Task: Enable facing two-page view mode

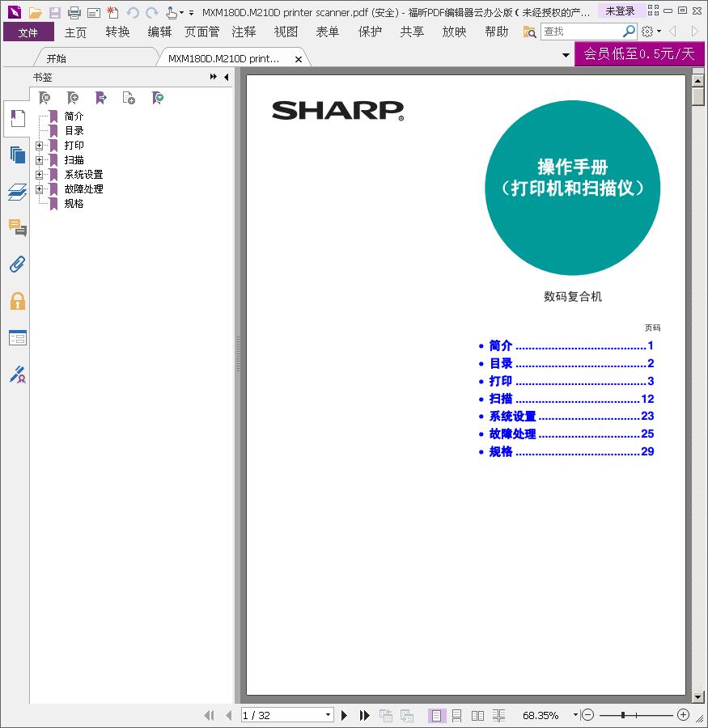Action: (x=477, y=716)
